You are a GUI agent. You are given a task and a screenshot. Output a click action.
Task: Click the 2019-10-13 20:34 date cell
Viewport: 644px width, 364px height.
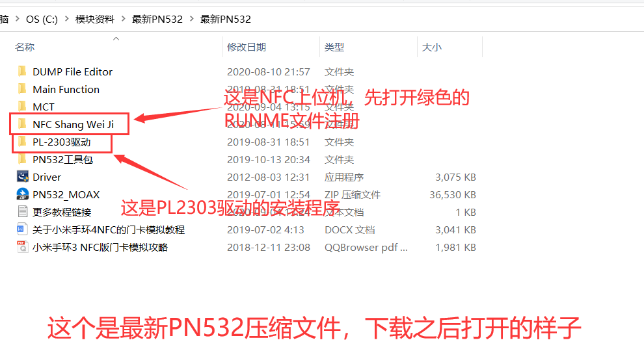pyautogui.click(x=269, y=160)
